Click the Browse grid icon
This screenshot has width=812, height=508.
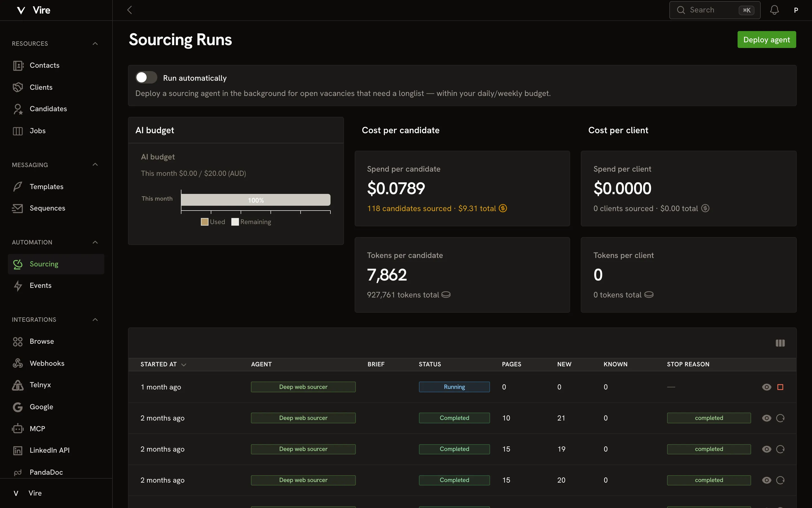click(x=18, y=342)
